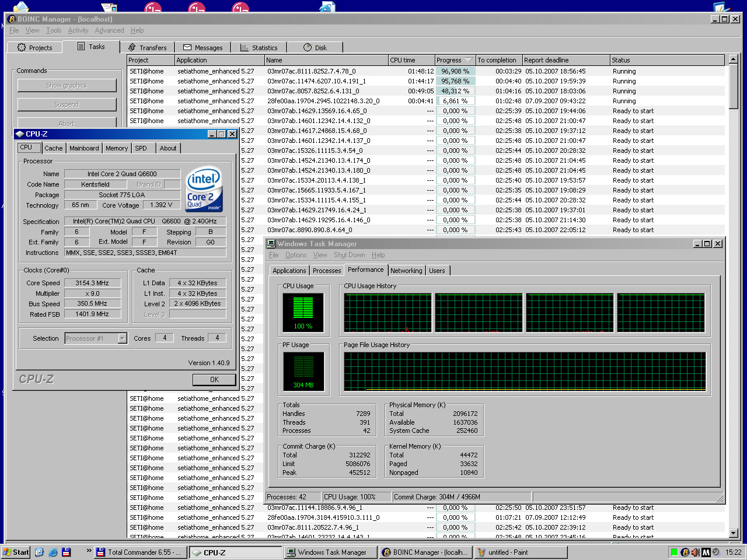
Task: Click the Projects tab gear icon
Action: point(22,47)
